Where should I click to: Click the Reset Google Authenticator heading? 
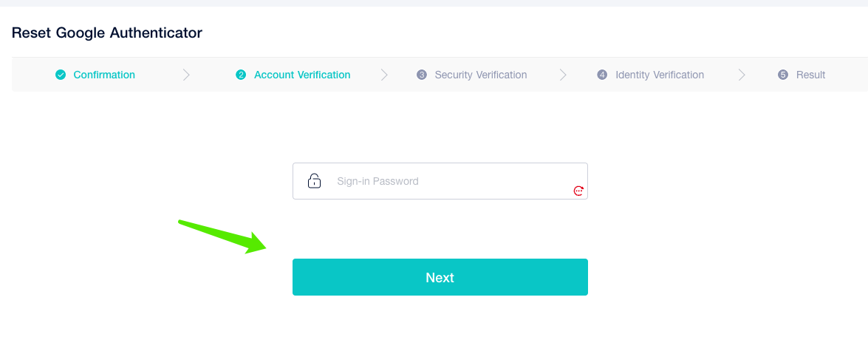107,33
